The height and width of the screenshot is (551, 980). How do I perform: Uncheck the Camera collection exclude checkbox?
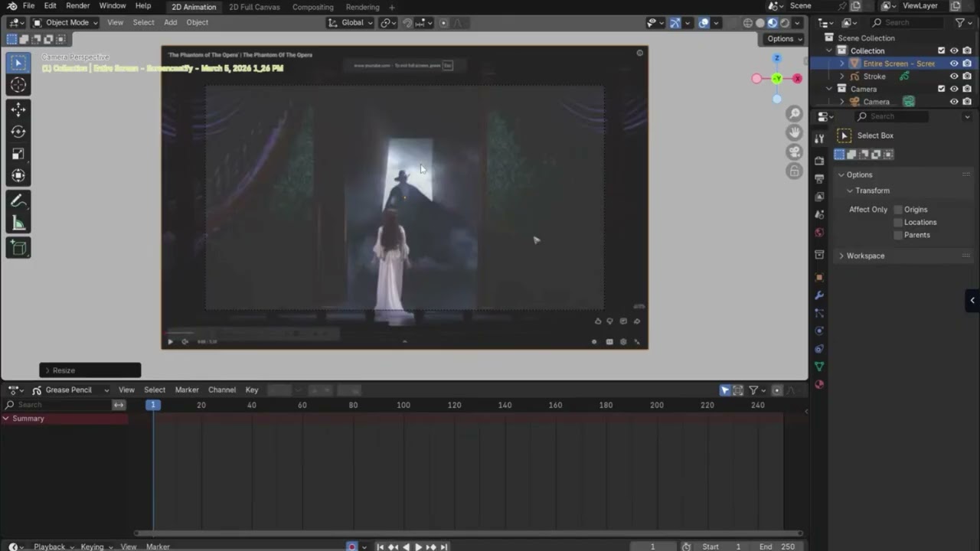pos(942,89)
